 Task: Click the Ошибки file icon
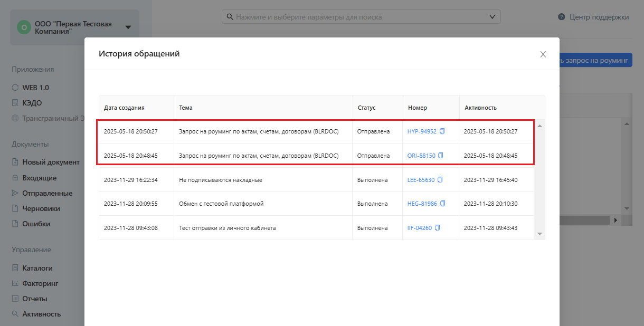click(15, 224)
